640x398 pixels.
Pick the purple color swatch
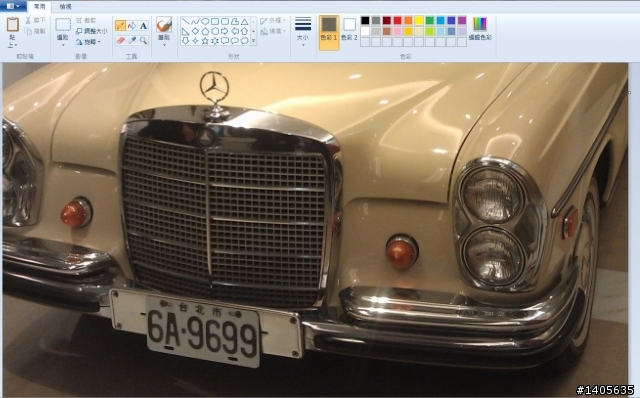coord(462,20)
